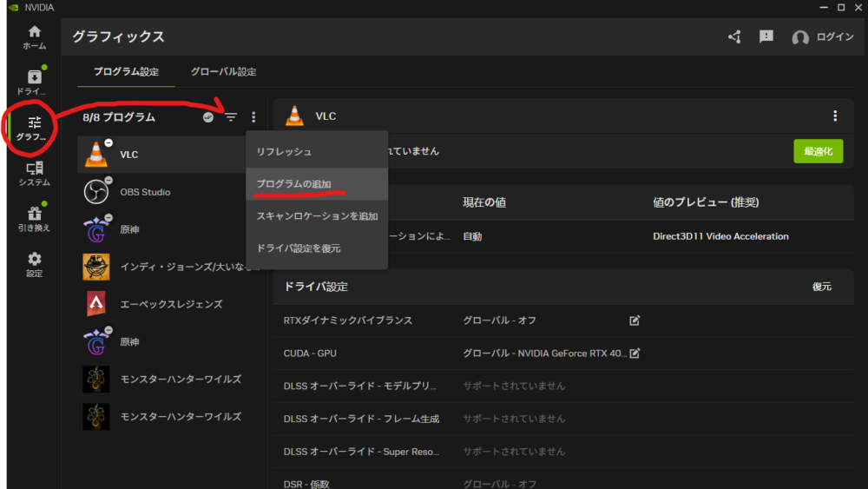This screenshot has height=489, width=868.
Task: Open the 引き換え gift section
Action: click(x=35, y=219)
